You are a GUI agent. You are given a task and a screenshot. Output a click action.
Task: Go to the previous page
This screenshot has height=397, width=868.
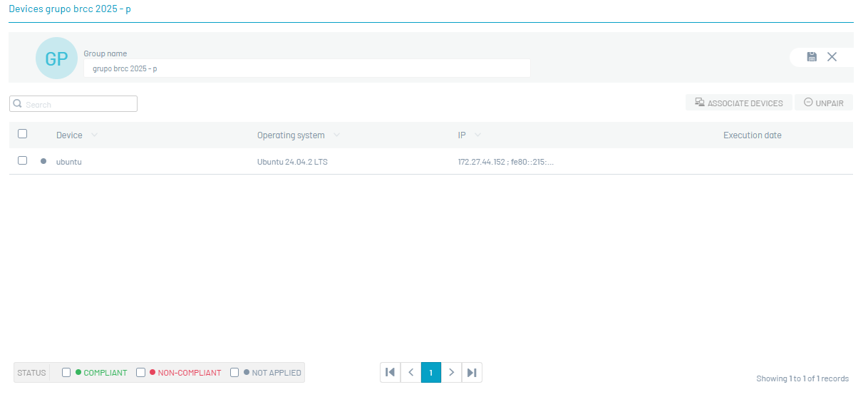click(x=410, y=372)
